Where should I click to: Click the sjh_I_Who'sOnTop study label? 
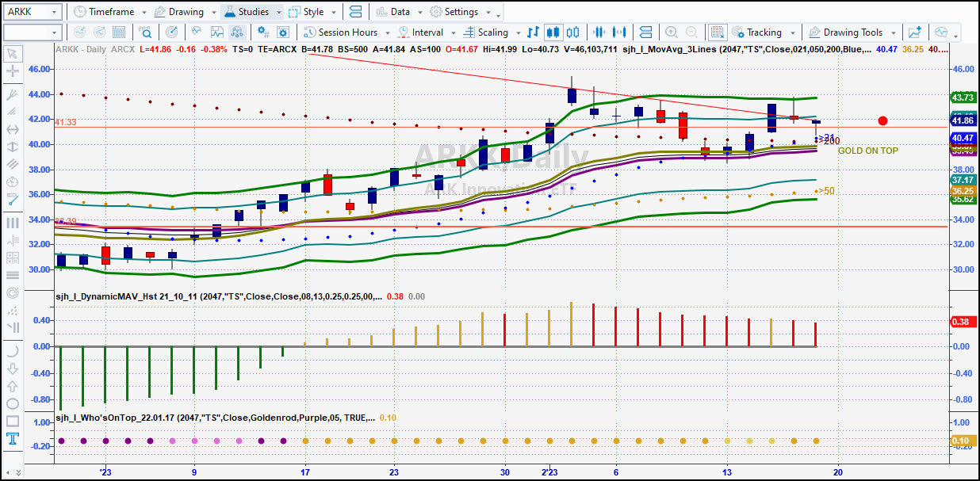pos(214,418)
